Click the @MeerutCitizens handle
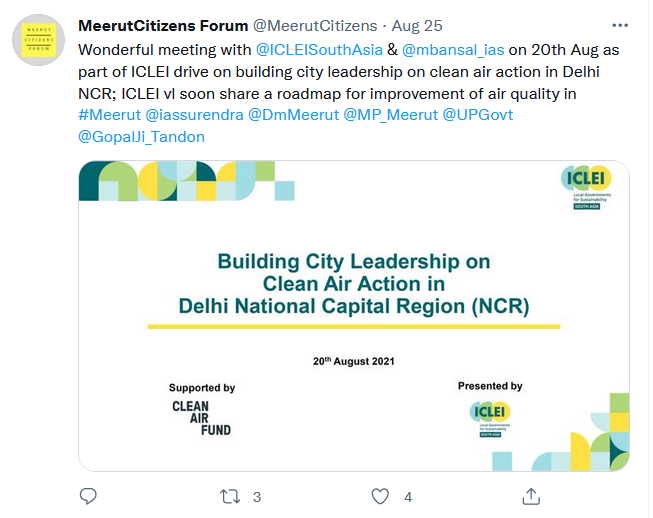Image resolution: width=653 pixels, height=518 pixels. click(315, 26)
